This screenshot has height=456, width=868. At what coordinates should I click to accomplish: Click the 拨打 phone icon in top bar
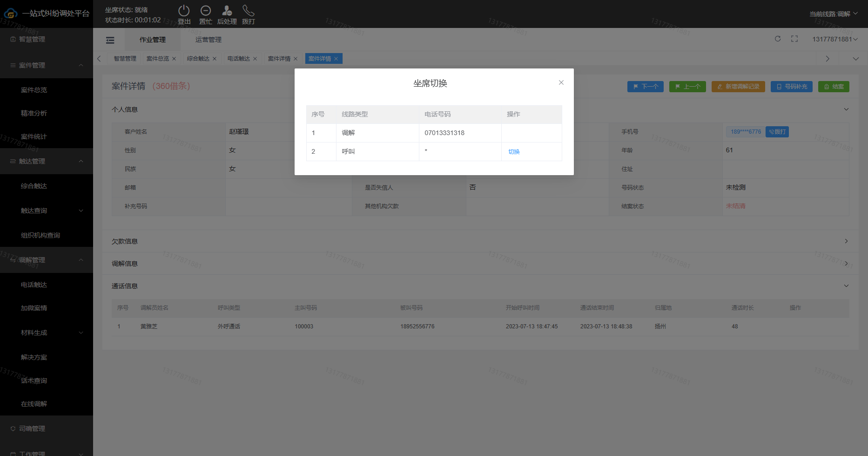click(x=248, y=11)
